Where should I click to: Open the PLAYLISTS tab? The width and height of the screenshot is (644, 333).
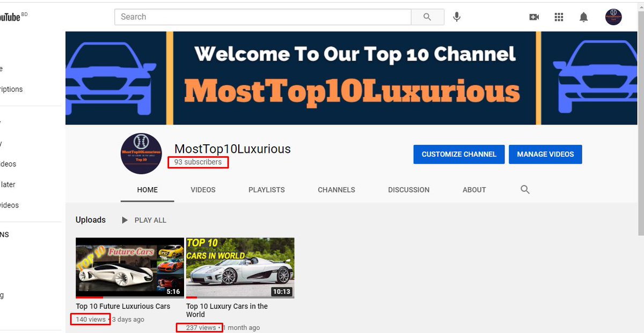(x=267, y=190)
